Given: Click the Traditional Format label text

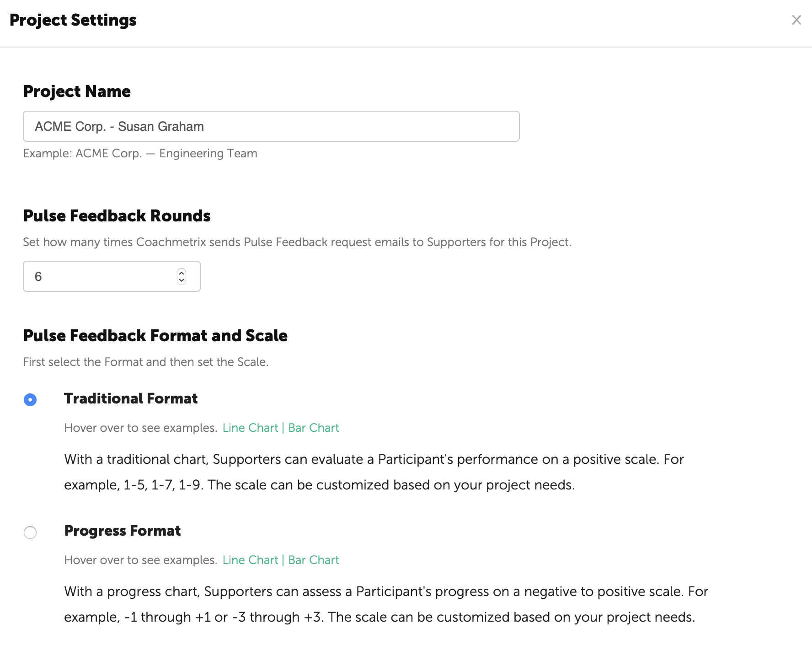Looking at the screenshot, I should point(131,398).
